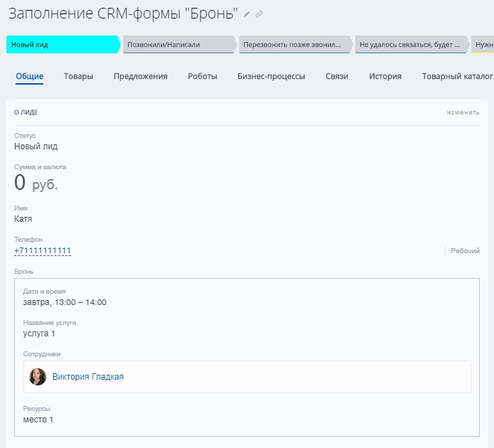Copy lead link via chain icon
Viewport: 494px width, 448px height.
pos(259,14)
